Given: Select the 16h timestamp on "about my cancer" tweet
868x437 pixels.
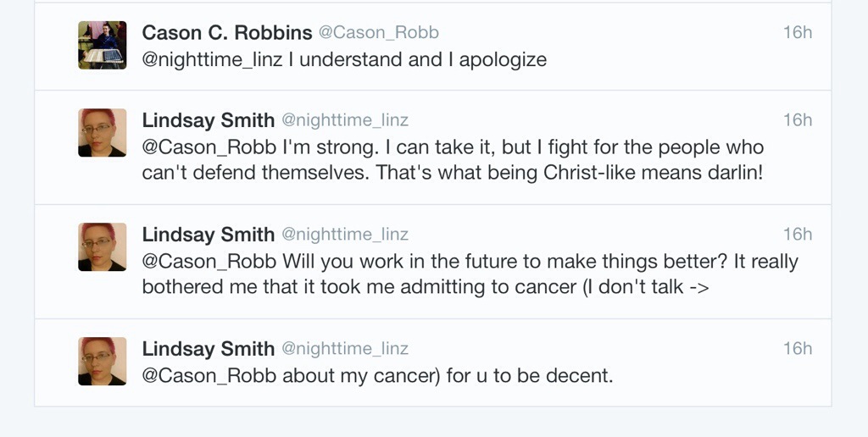Looking at the screenshot, I should tap(797, 349).
